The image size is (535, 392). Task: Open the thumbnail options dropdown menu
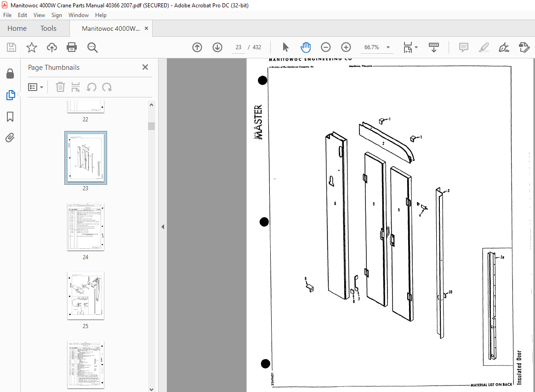36,87
